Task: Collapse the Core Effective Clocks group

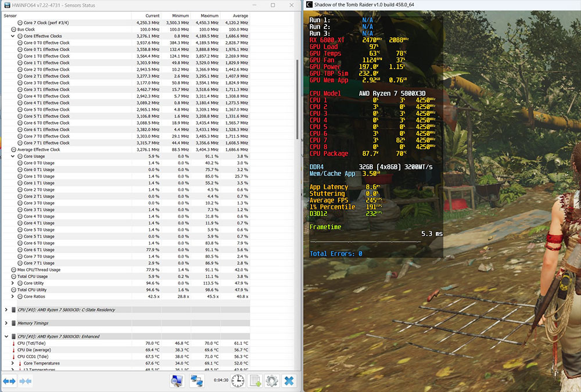Action: coord(13,36)
